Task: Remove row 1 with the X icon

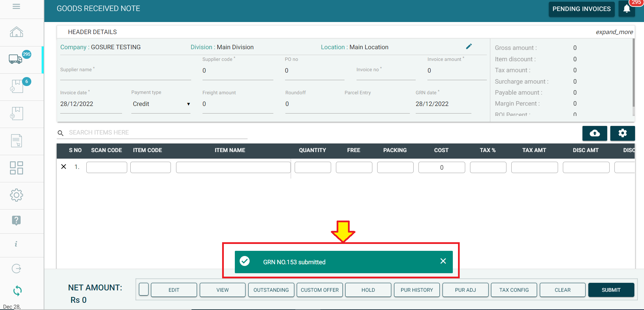Action: (x=64, y=167)
